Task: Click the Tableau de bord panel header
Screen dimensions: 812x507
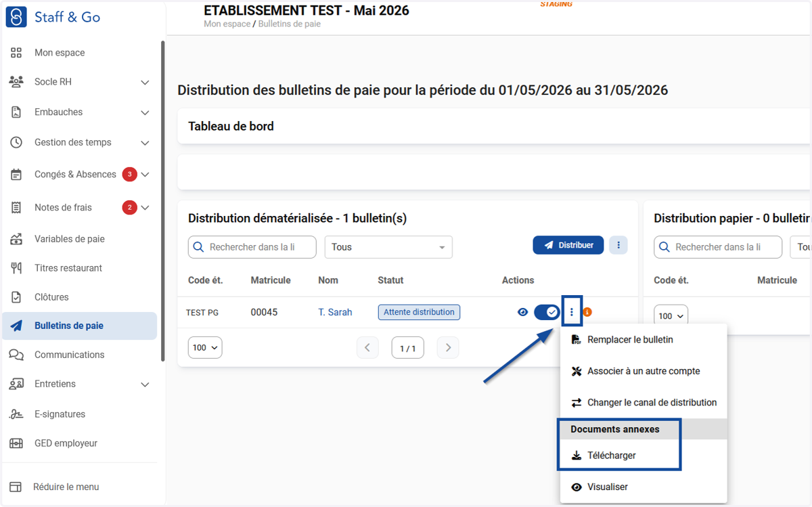Action: (x=494, y=126)
